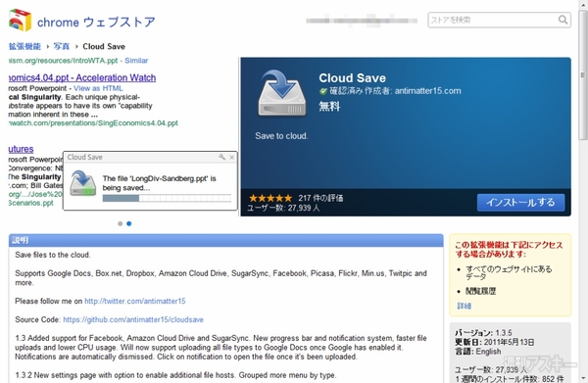Click the five-star rating icons

click(270, 198)
